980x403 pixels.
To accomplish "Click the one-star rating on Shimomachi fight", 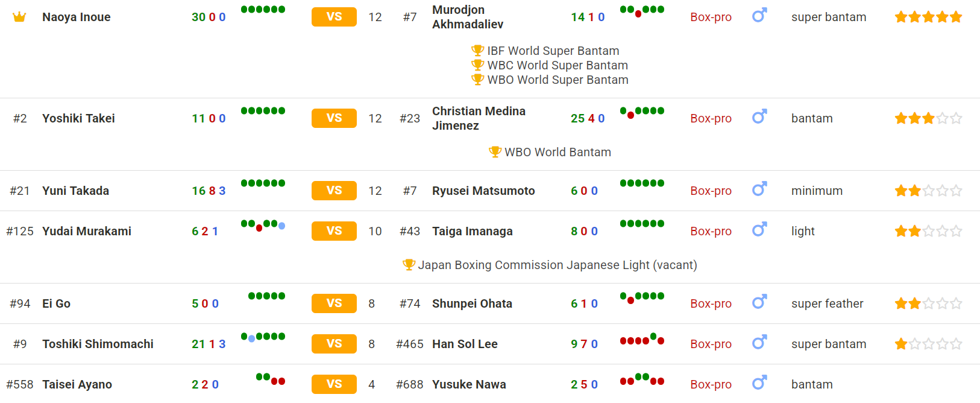I will tap(928, 344).
